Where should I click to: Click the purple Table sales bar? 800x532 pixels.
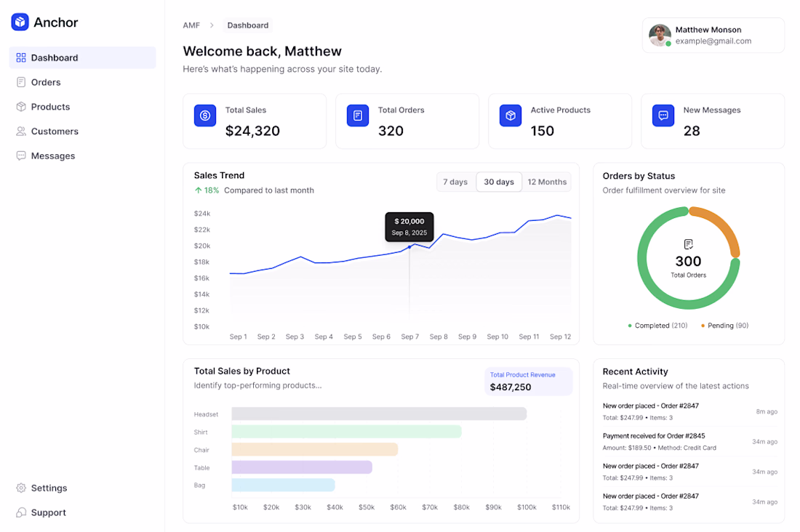pos(302,467)
